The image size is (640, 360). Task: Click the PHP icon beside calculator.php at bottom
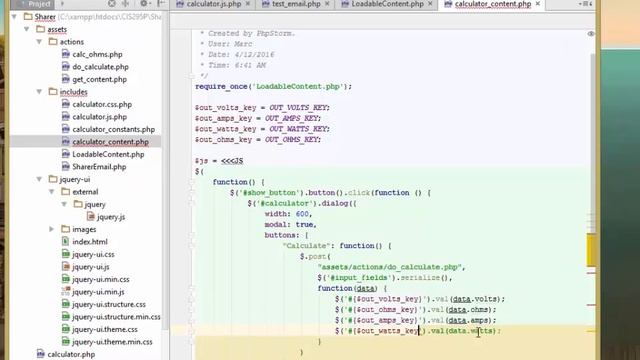pos(40,354)
